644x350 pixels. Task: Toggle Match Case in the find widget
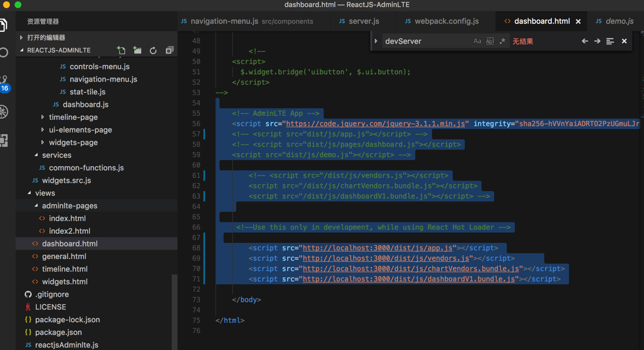point(477,41)
